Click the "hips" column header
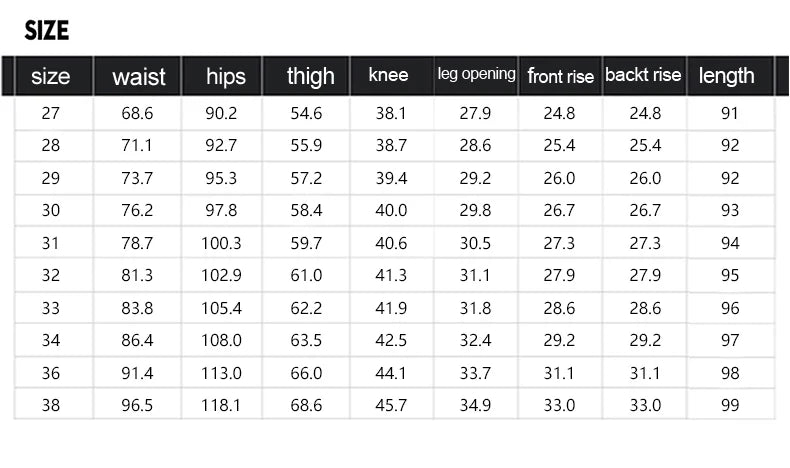790x468 pixels. [225, 77]
